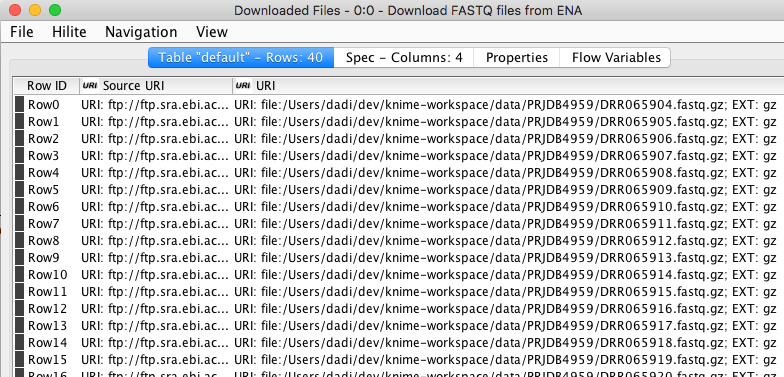784x377 pixels.
Task: Click the URI type icon in the URI column header
Action: (242, 86)
